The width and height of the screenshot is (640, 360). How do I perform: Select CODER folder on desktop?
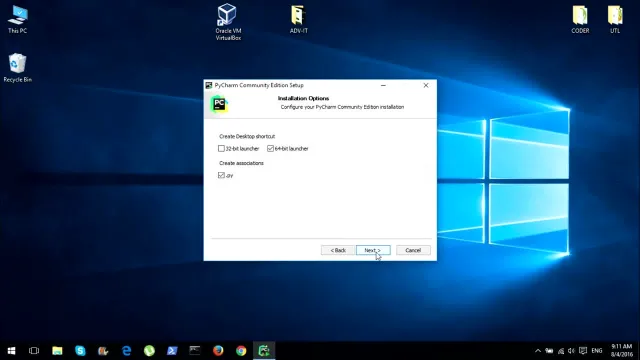pos(580,19)
